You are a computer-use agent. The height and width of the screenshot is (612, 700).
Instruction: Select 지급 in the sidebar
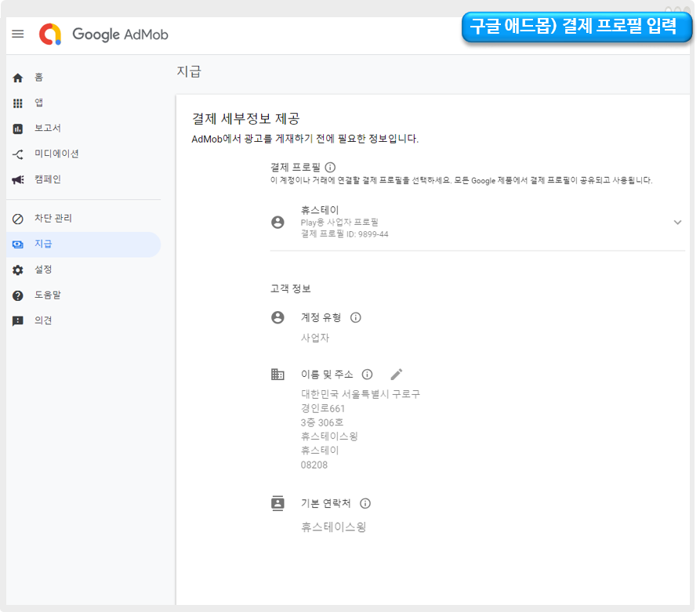pos(43,244)
